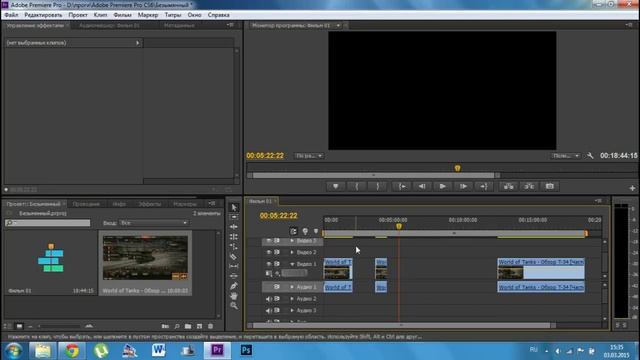Delete selected item with trash icon

pos(211,326)
